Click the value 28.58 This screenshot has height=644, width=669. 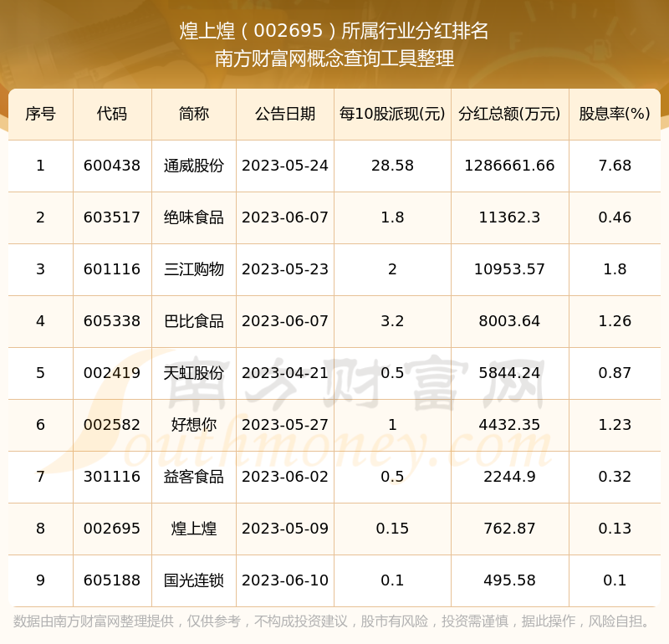[x=392, y=166]
